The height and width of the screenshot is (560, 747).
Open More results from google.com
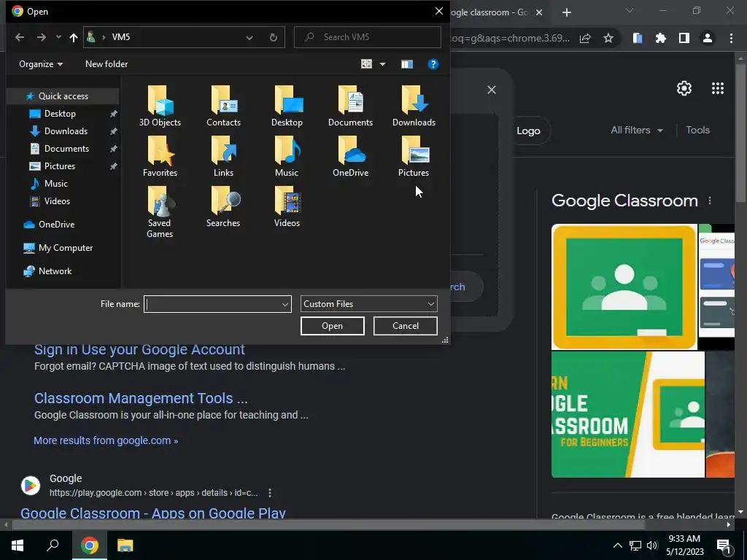click(x=106, y=440)
